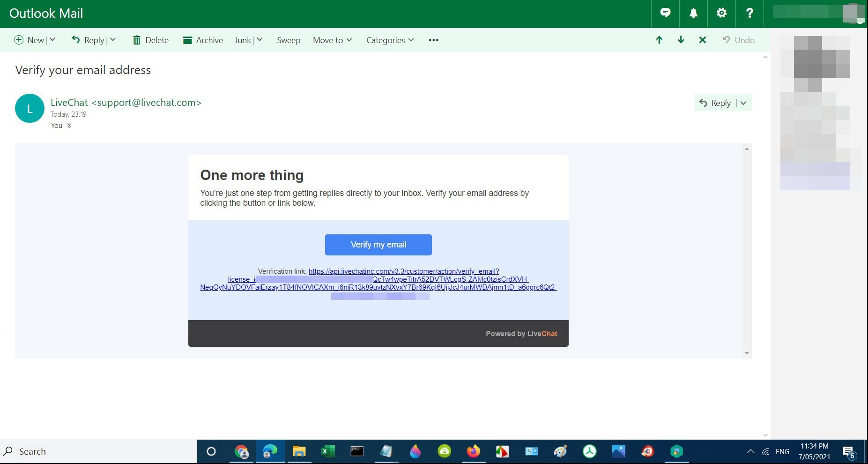Click the Powered by LiveChat footer text
This screenshot has width=868, height=464.
[521, 334]
